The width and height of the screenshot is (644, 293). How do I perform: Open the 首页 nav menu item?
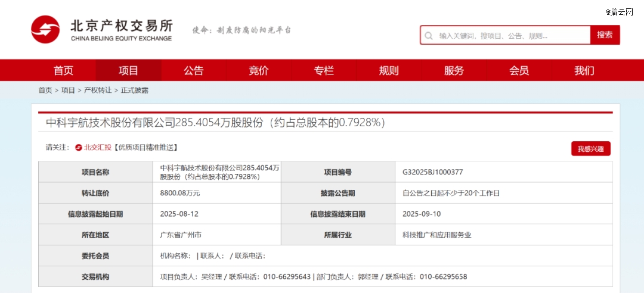[63, 71]
